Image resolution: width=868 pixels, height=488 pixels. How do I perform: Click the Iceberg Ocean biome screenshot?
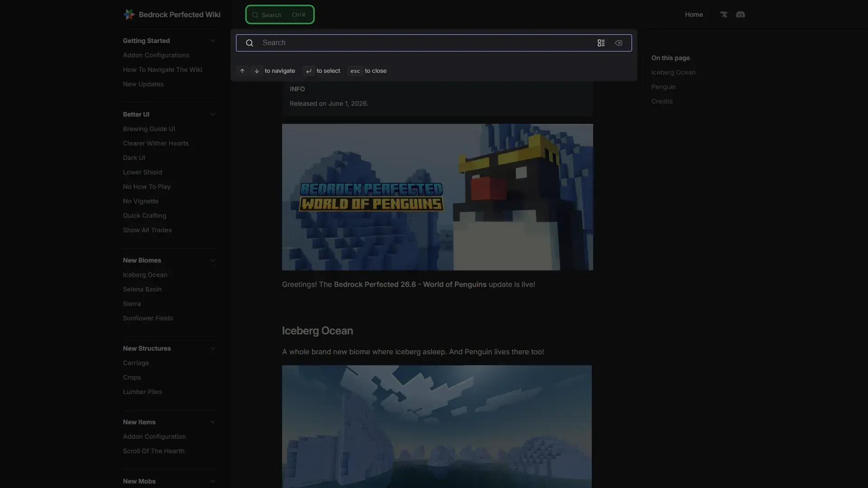pyautogui.click(x=437, y=427)
